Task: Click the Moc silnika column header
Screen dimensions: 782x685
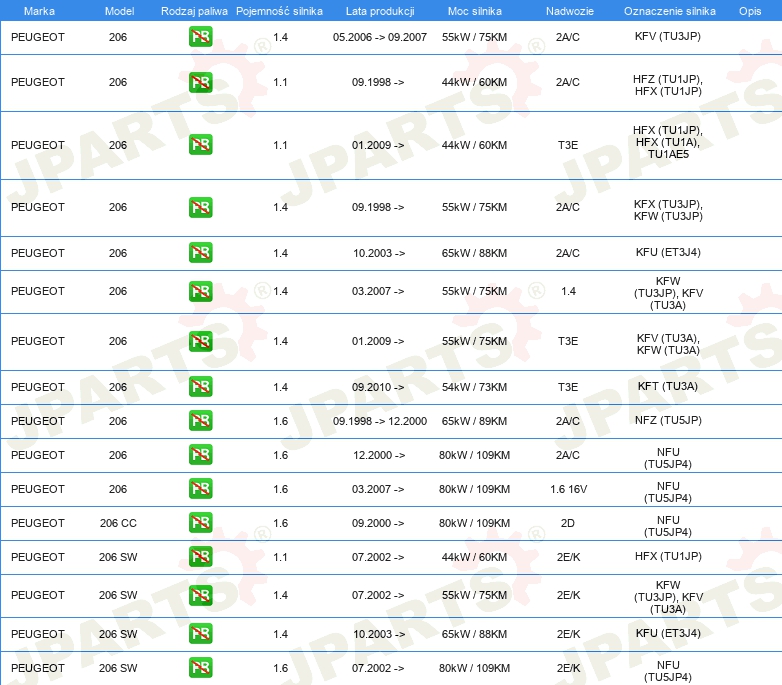Action: [474, 10]
